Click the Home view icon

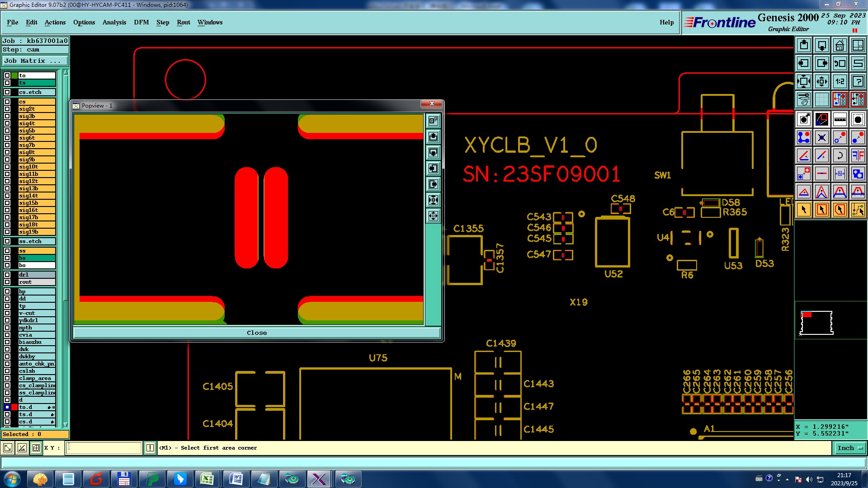click(840, 45)
